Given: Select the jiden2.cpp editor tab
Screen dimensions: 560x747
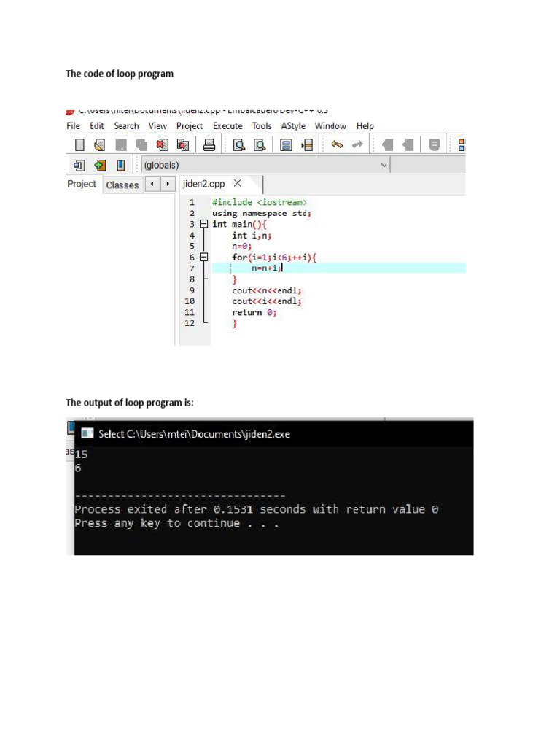Looking at the screenshot, I should [204, 184].
